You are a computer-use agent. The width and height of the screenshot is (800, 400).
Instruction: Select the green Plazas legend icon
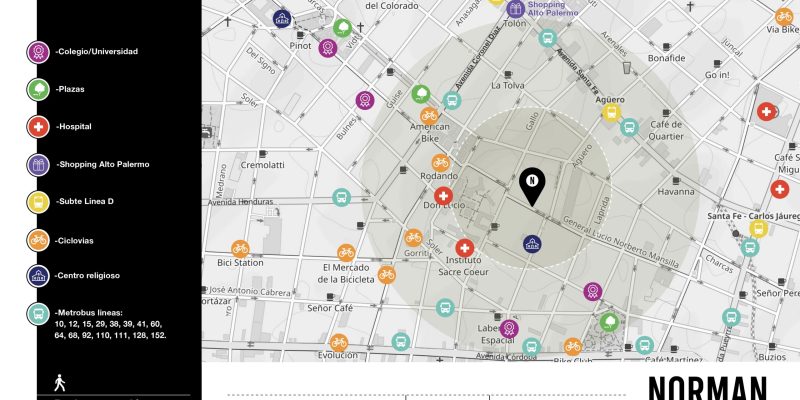point(37,89)
